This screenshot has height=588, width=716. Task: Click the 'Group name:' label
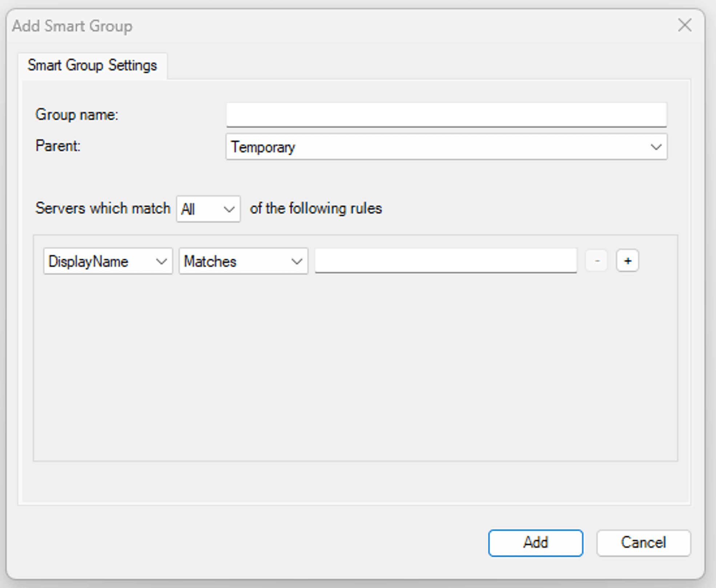click(x=77, y=115)
